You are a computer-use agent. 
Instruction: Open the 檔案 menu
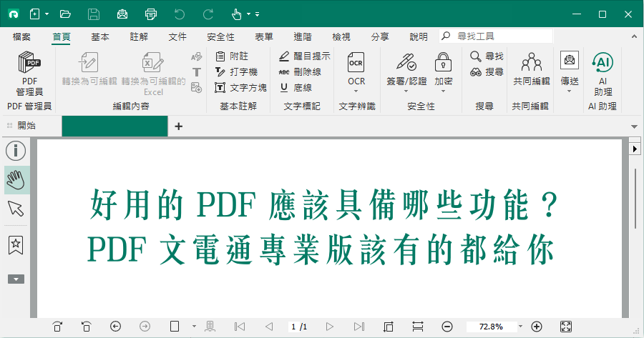[21, 37]
